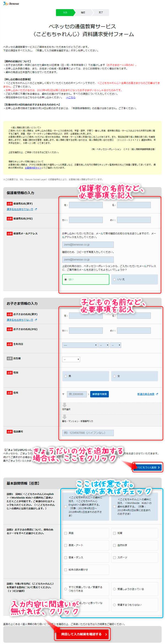
Task: Select 男 for 性別
Action: (x=86, y=376)
